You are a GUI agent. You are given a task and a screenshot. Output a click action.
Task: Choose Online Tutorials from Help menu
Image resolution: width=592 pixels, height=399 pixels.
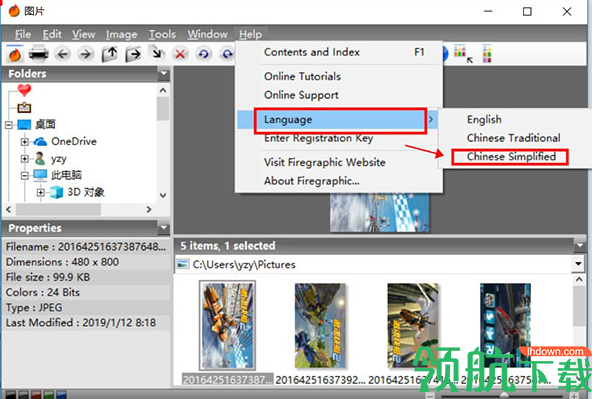coord(339,76)
